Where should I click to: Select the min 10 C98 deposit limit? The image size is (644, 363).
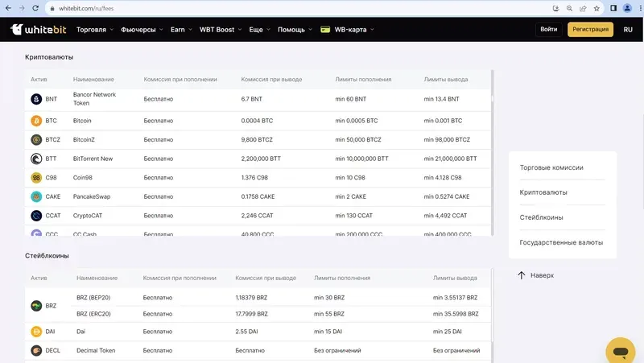click(x=350, y=177)
